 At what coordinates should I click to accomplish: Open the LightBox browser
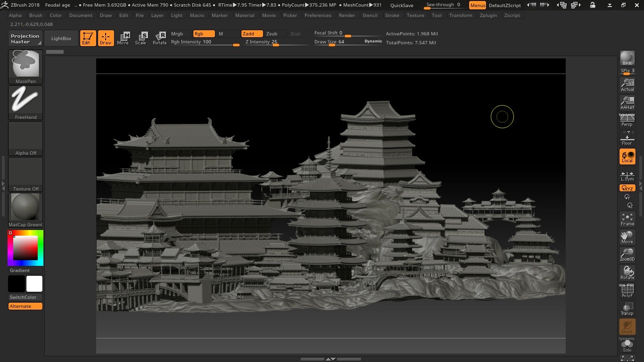click(61, 39)
